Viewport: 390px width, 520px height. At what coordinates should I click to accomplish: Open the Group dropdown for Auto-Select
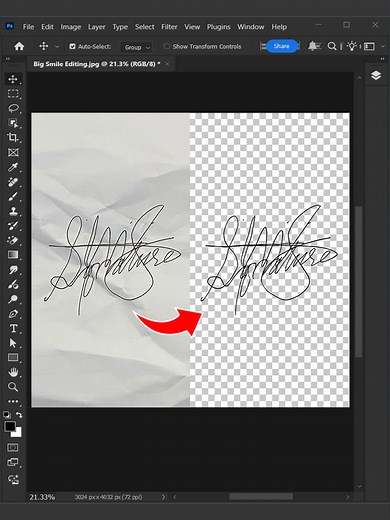coord(137,47)
